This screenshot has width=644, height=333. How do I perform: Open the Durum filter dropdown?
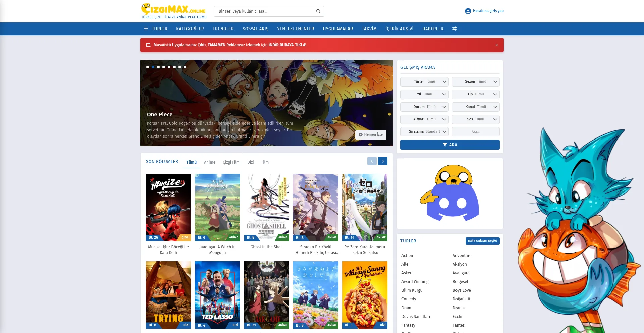425,107
